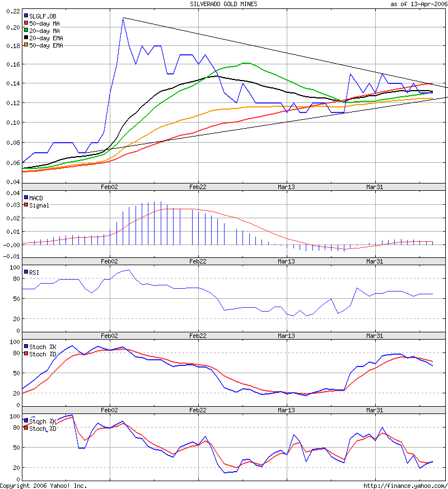Click the MACD legend label
The width and height of the screenshot is (448, 489).
pyautogui.click(x=36, y=198)
